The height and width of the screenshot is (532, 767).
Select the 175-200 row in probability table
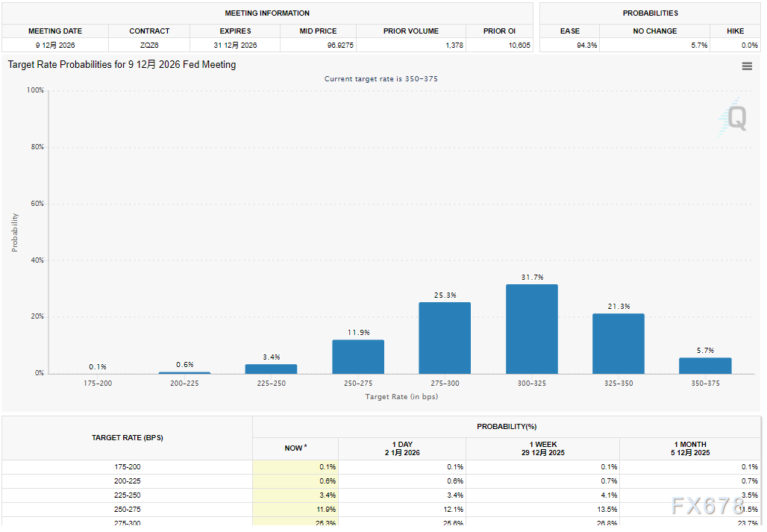[127, 467]
